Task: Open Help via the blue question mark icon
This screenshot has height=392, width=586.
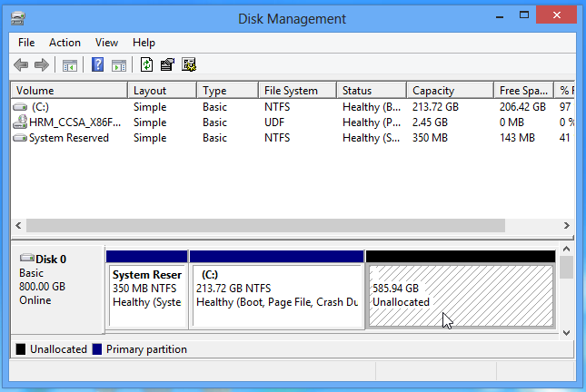Action: click(98, 64)
